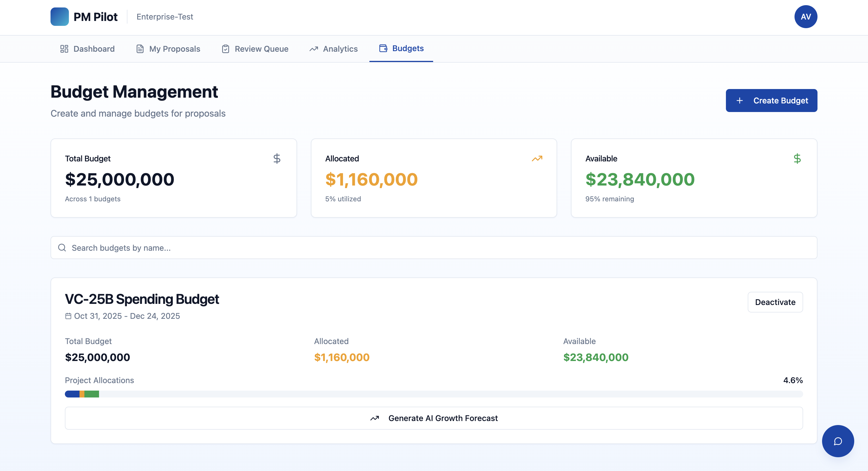
Task: Deactivate the VC-25B Spending Budget
Action: click(x=775, y=302)
